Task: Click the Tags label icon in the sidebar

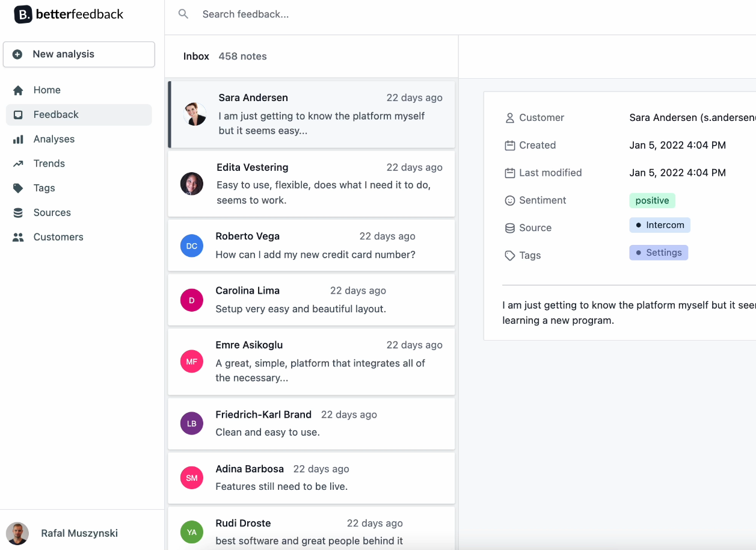Action: point(17,188)
